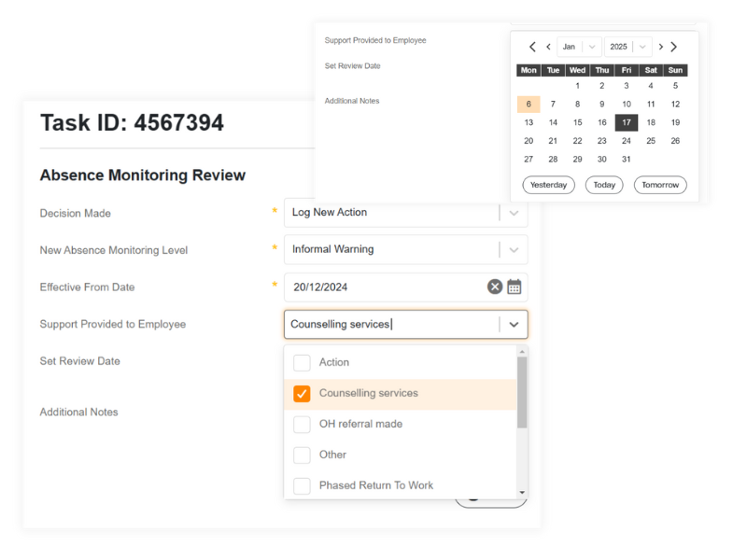This screenshot has width=747, height=560.
Task: Click the Task ID: 4567394 heading
Action: coord(132,123)
